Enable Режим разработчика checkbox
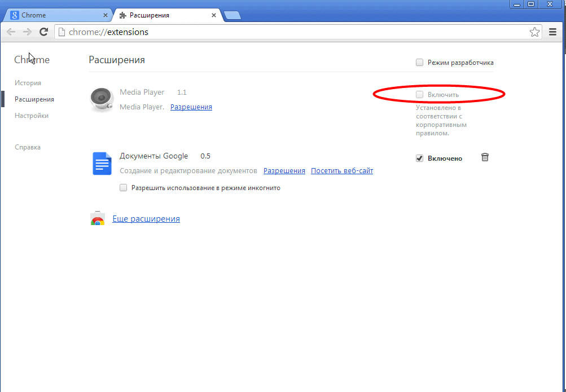Image resolution: width=566 pixels, height=392 pixels. click(x=419, y=63)
